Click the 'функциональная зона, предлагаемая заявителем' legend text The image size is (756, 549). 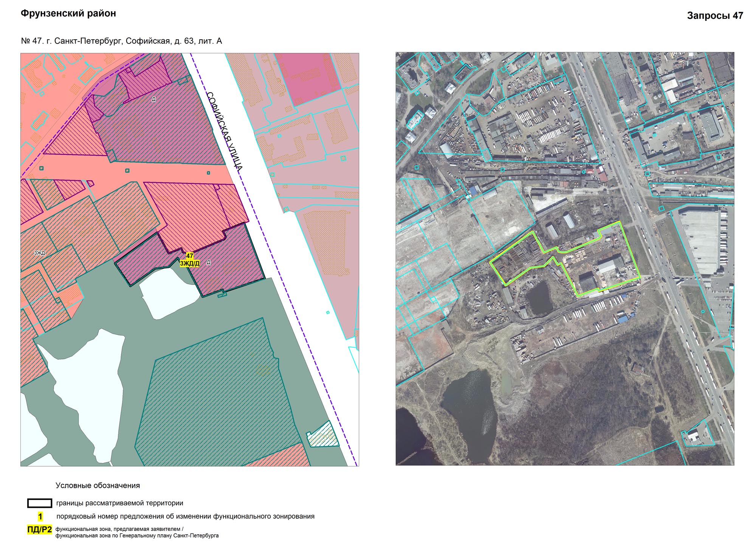coord(119,529)
